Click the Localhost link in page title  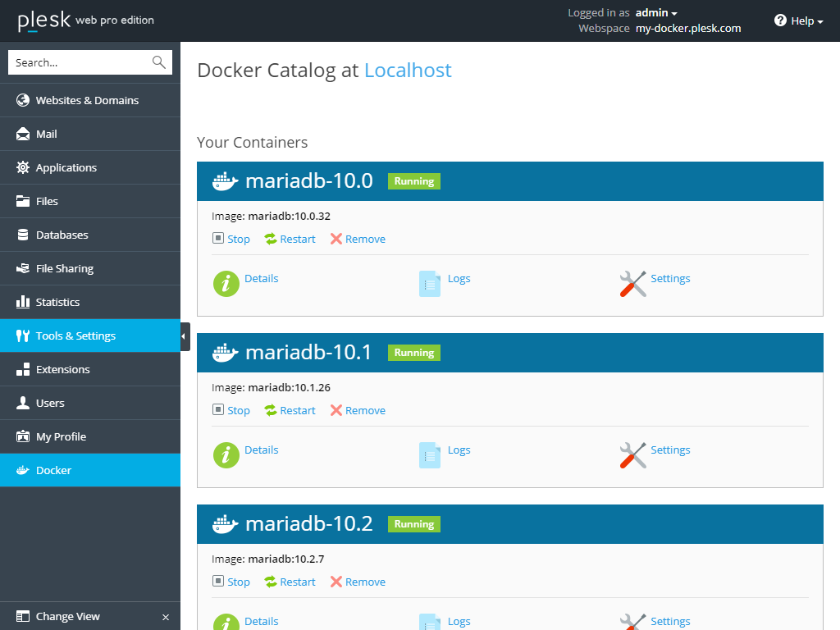(x=408, y=71)
